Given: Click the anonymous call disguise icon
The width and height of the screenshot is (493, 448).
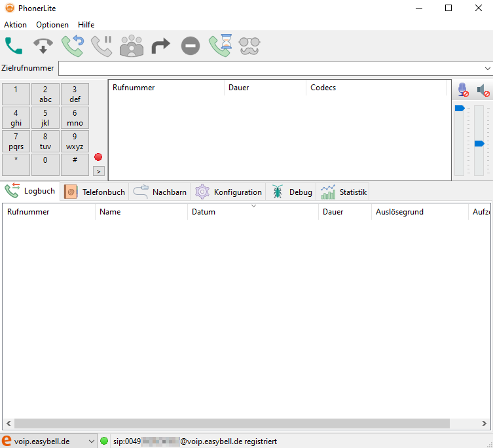Looking at the screenshot, I should 249,45.
